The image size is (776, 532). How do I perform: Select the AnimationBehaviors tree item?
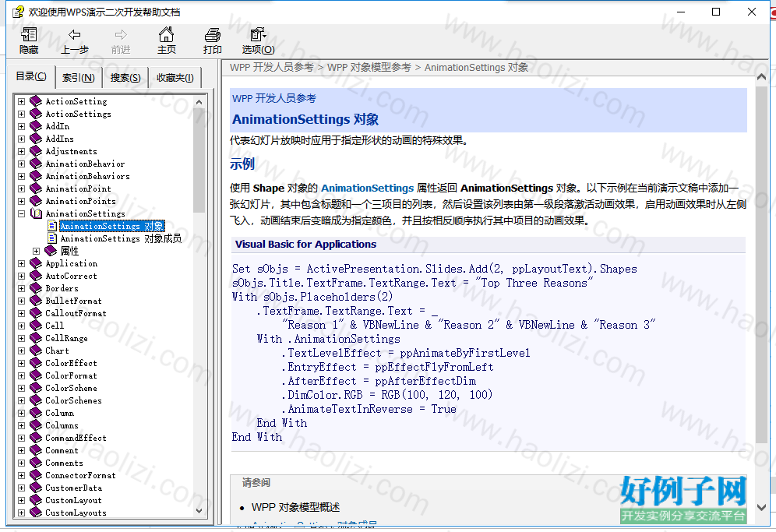pos(87,176)
